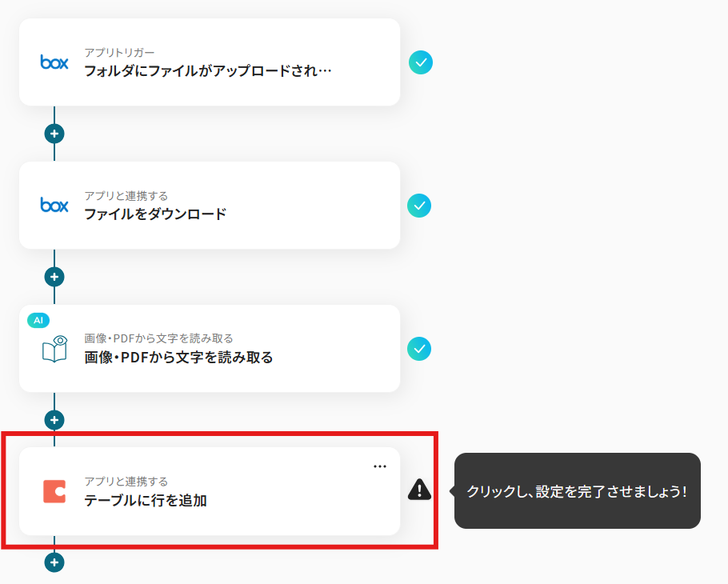Click the orange Coda app icon
The image size is (728, 584).
point(54,492)
